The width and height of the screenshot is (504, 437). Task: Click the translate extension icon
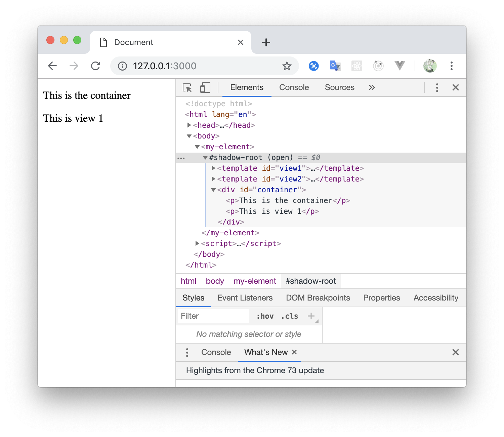pyautogui.click(x=335, y=66)
